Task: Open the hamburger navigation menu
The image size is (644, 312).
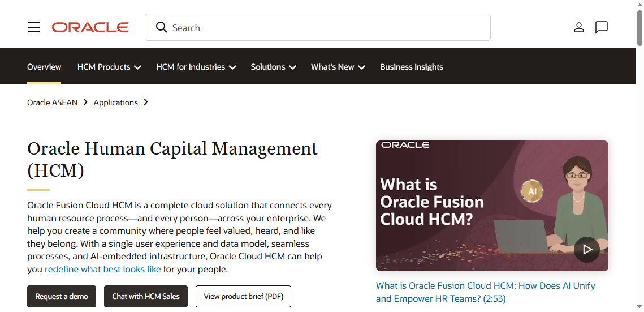Action: pos(34,28)
